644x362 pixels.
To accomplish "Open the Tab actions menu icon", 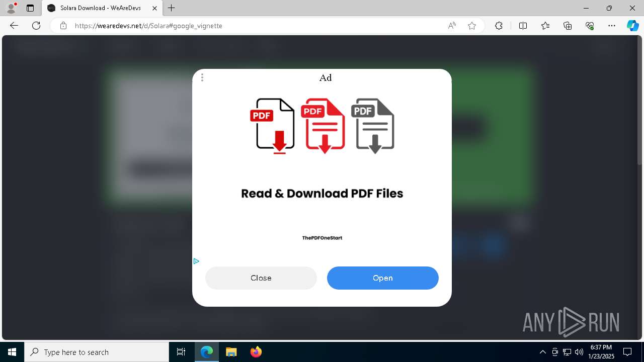I will tap(30, 8).
